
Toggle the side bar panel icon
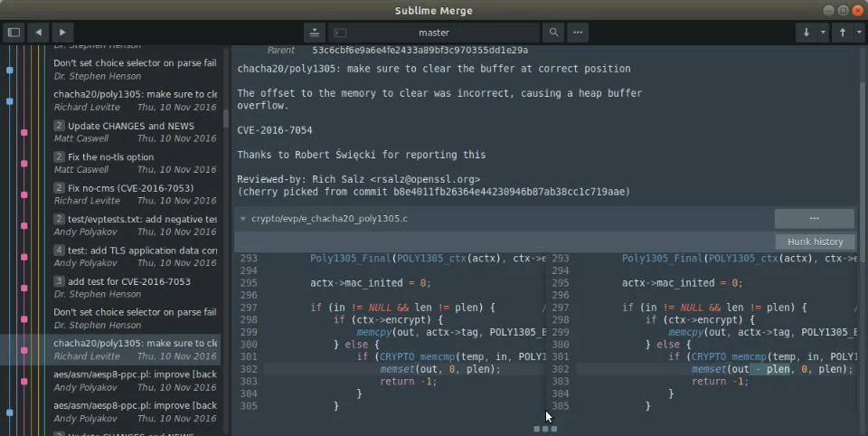(14, 33)
